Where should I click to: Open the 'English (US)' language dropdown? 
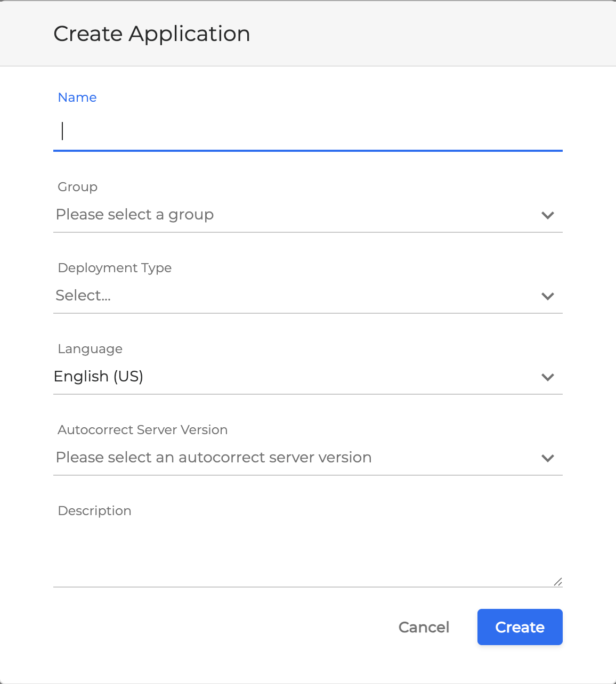[298, 377]
